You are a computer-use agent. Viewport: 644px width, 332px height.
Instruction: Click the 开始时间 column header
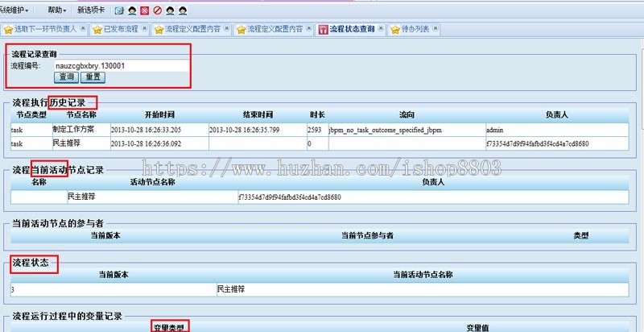point(159,114)
